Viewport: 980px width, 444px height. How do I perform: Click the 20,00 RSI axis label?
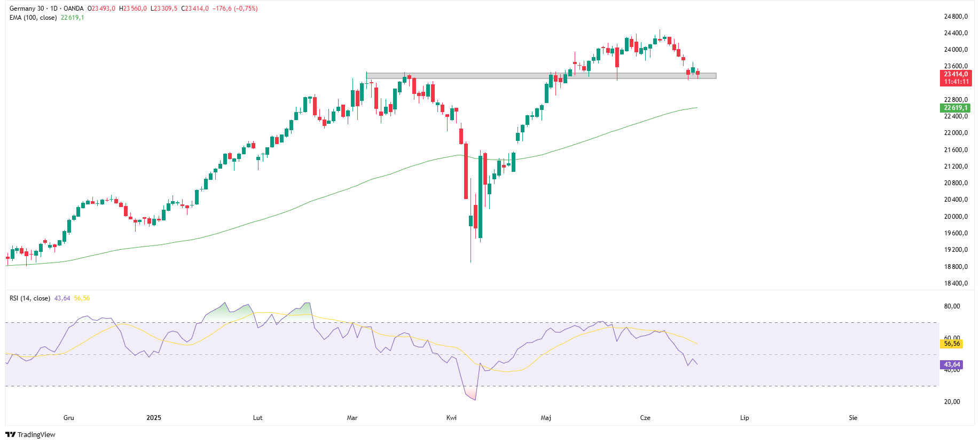pos(952,402)
